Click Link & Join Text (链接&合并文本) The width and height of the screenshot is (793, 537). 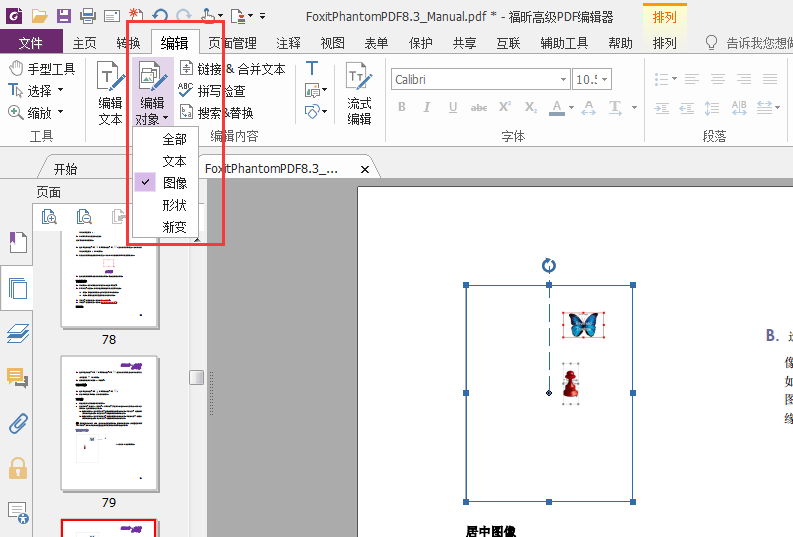(233, 69)
